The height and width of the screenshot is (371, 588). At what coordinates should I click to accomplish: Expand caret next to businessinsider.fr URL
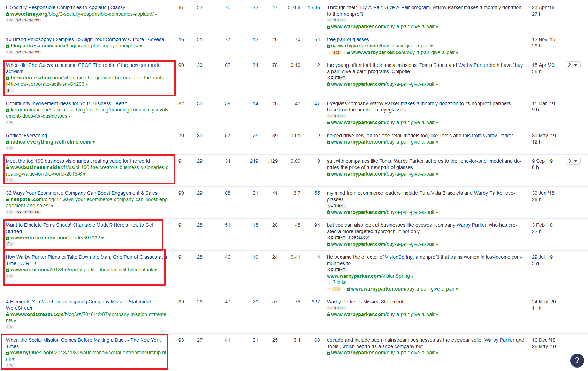(84, 175)
